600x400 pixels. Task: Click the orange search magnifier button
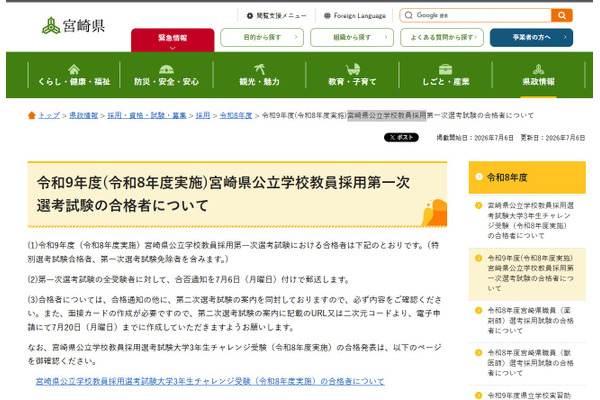pos(562,15)
